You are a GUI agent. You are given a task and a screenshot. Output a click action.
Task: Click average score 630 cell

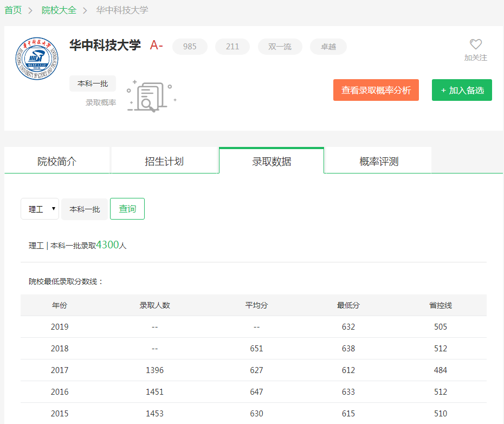[256, 413]
